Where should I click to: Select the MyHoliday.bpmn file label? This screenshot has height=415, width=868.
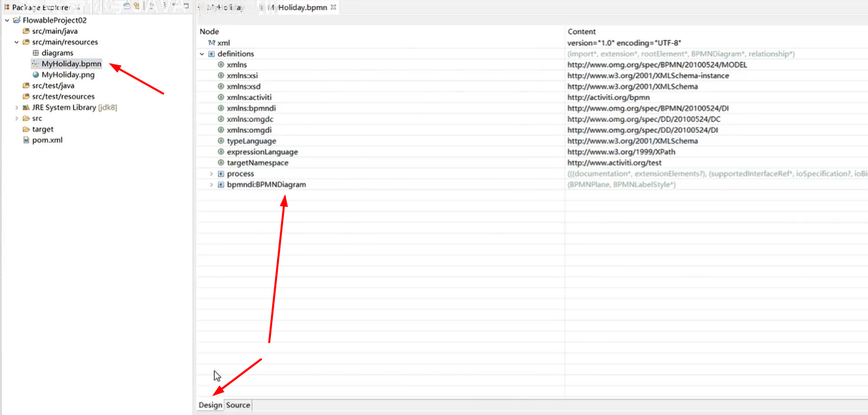click(71, 64)
